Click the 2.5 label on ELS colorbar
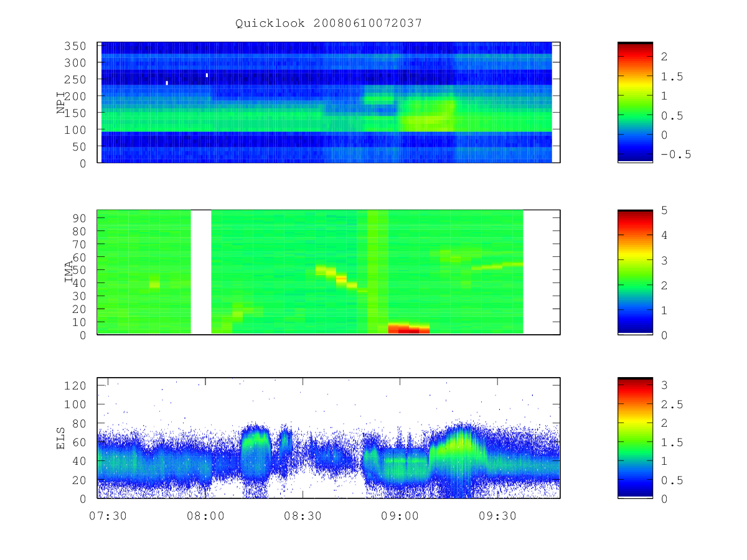The height and width of the screenshot is (560, 747). pos(672,404)
